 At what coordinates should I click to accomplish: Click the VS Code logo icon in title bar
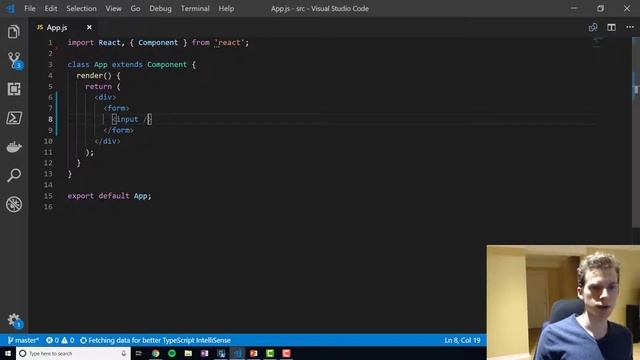(10, 8)
